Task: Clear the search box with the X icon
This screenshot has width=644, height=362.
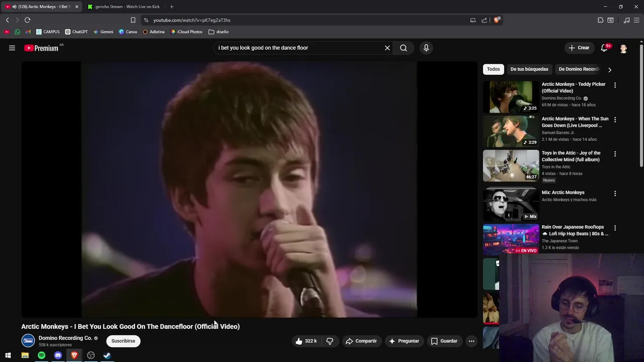Action: 387,48
